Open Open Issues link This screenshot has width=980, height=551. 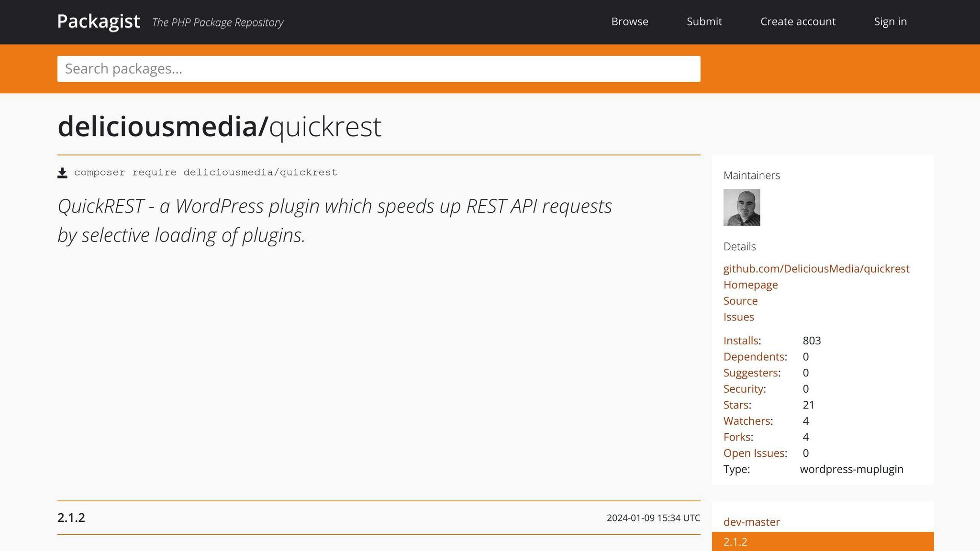tap(754, 453)
